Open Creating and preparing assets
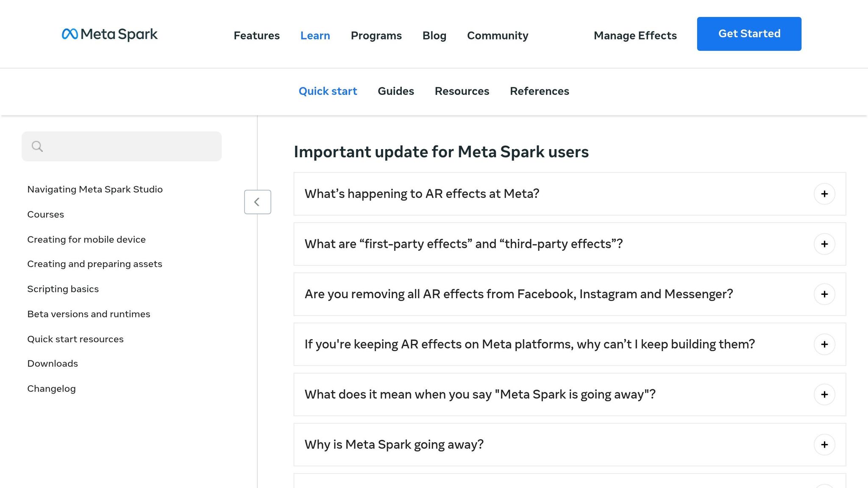 [x=95, y=264]
